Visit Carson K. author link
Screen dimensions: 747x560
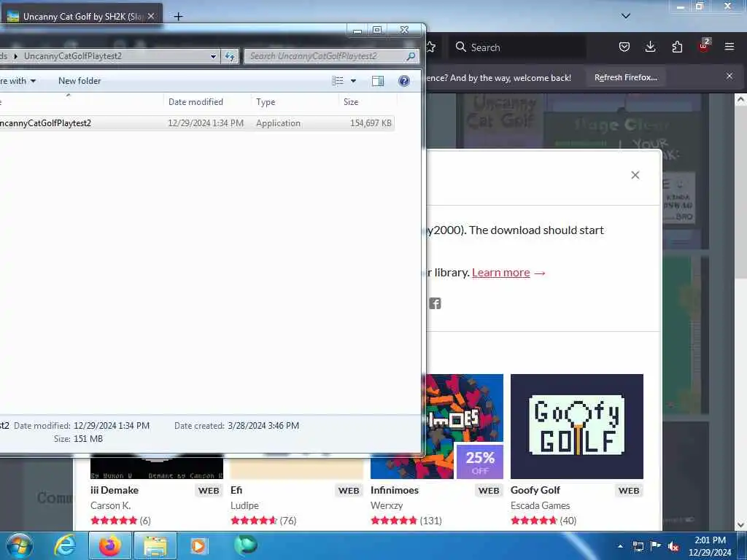[111, 505]
